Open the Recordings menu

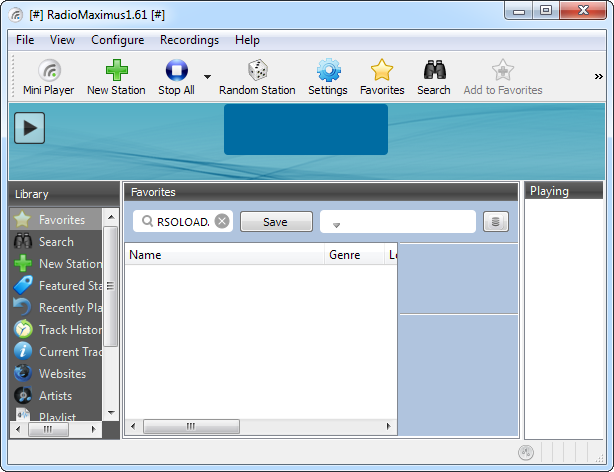pyautogui.click(x=190, y=40)
